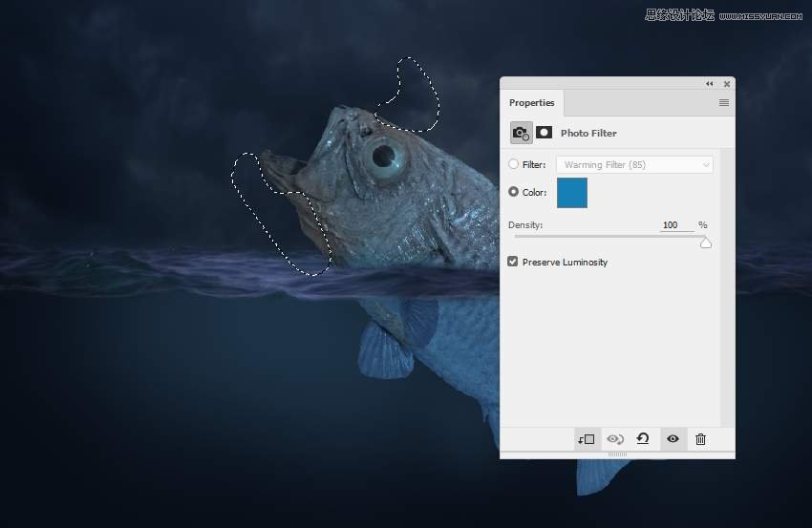The height and width of the screenshot is (528, 812).
Task: Select the Filter radio button
Action: (514, 164)
